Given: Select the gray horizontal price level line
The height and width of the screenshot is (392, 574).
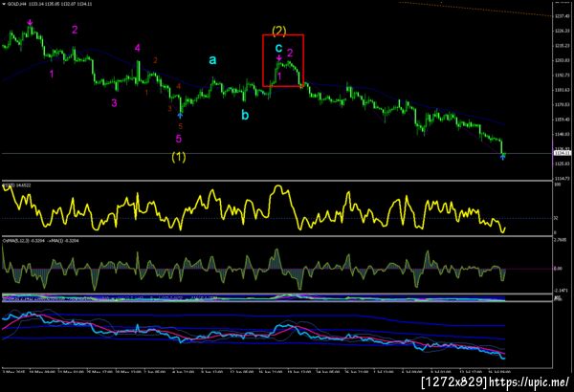Looking at the screenshot, I should (277, 153).
